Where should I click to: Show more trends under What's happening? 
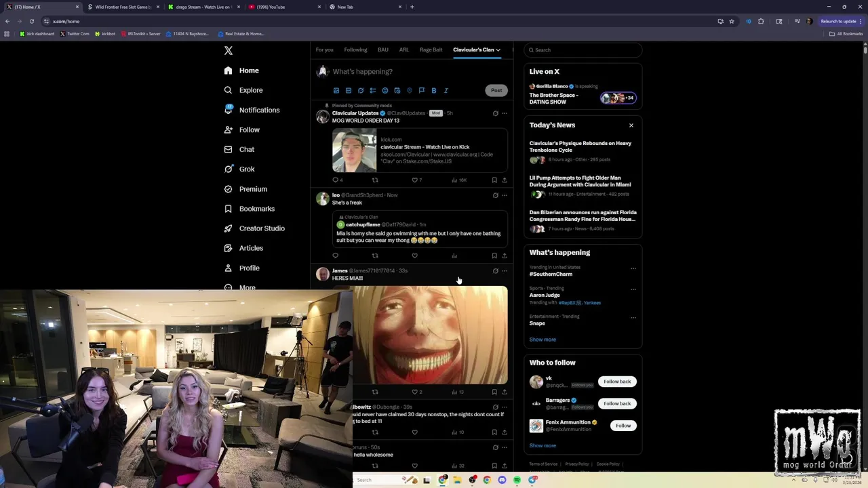[542, 340]
